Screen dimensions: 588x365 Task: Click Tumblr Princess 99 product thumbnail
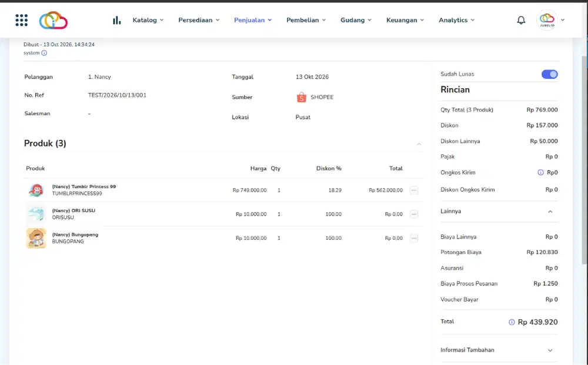point(36,190)
